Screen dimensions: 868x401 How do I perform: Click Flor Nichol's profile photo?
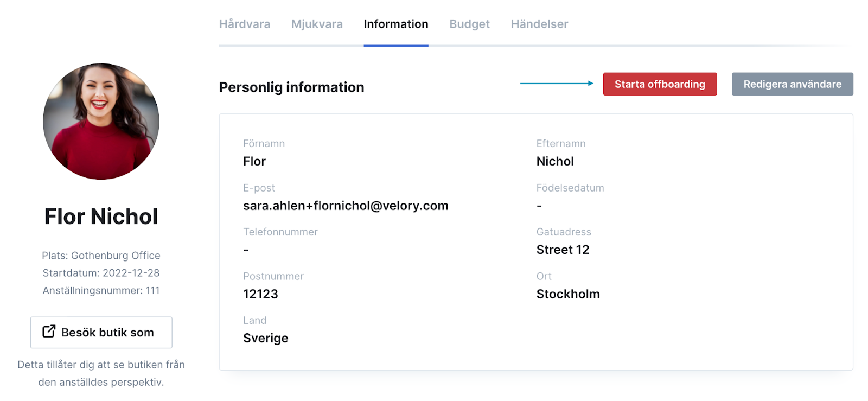(x=101, y=122)
